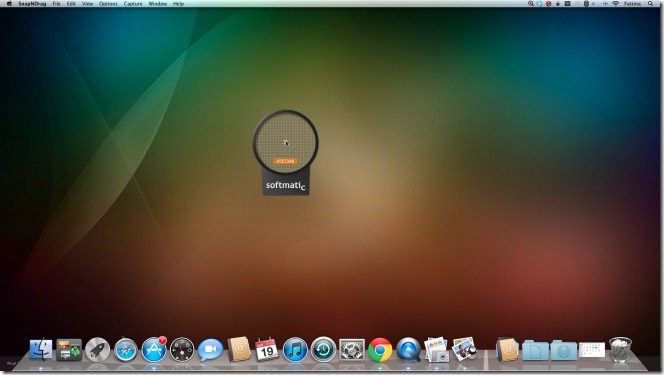This screenshot has height=375, width=664.
Task: Open Finder from the Dock
Action: [x=41, y=350]
